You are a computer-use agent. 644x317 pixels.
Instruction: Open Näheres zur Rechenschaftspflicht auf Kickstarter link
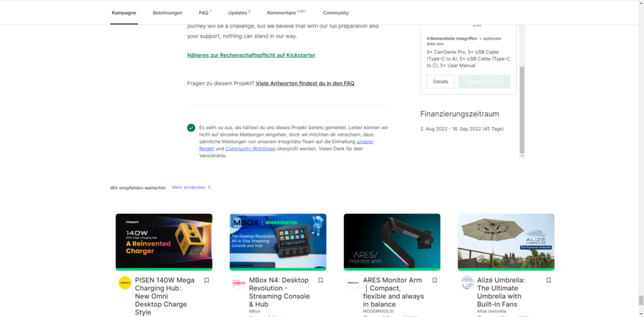point(252,55)
